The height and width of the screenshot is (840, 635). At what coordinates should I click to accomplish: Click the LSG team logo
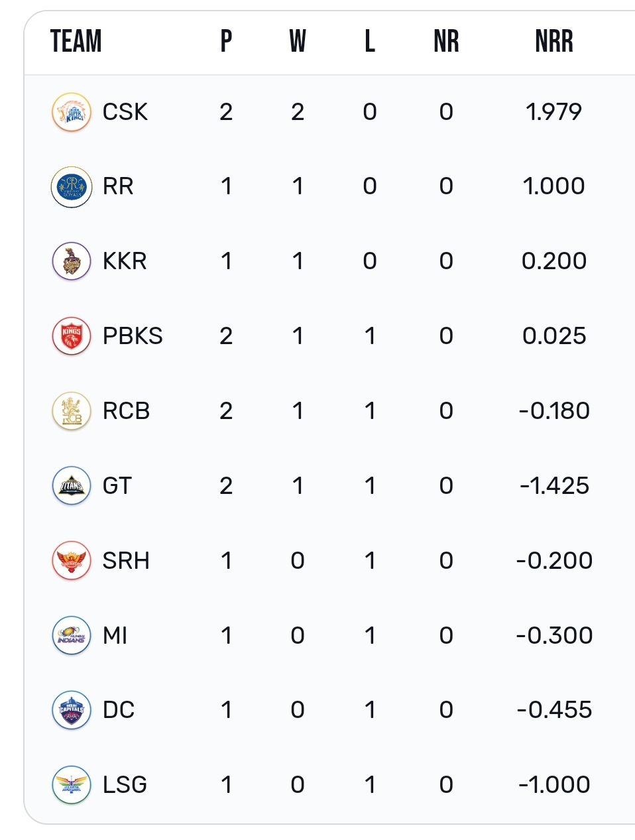(x=71, y=785)
